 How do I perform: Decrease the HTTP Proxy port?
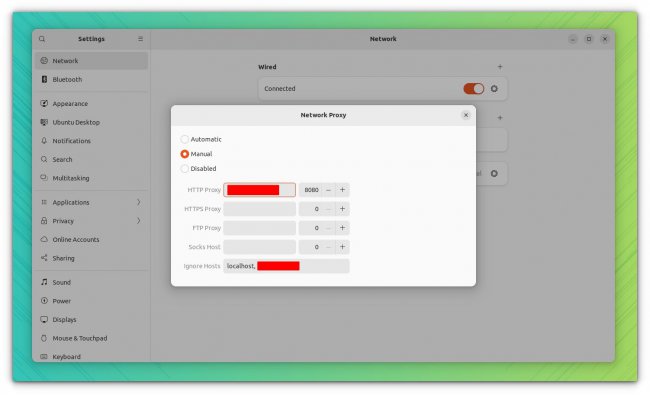pyautogui.click(x=328, y=190)
